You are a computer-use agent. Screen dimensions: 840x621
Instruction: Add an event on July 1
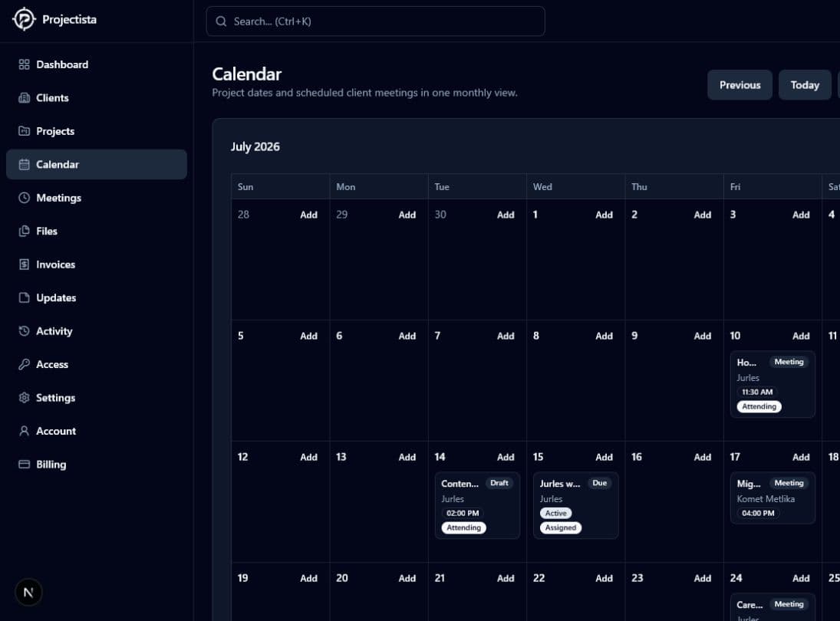coord(604,215)
